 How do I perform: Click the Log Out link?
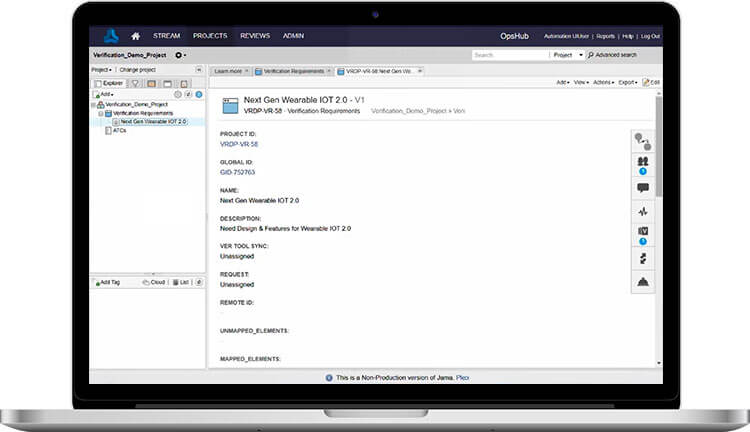(x=649, y=36)
